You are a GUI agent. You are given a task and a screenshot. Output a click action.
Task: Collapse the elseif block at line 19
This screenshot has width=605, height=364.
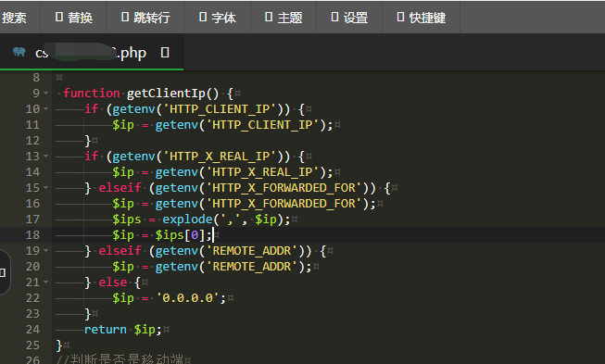click(46, 251)
